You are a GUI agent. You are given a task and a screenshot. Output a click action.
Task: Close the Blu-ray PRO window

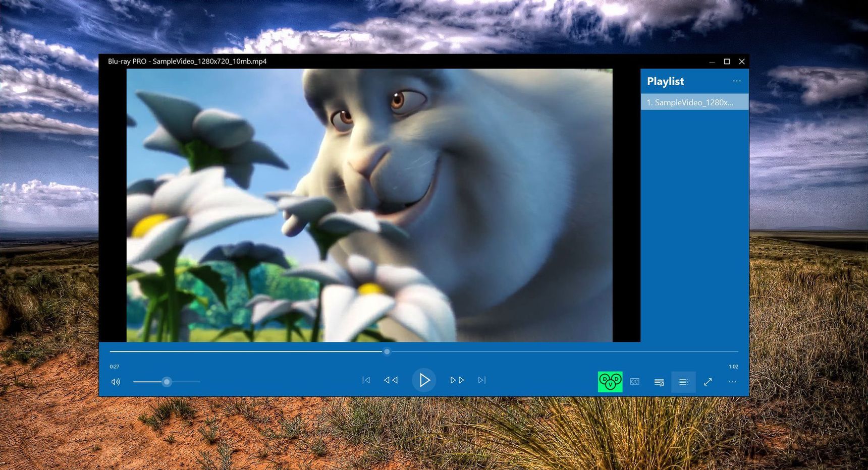(742, 62)
